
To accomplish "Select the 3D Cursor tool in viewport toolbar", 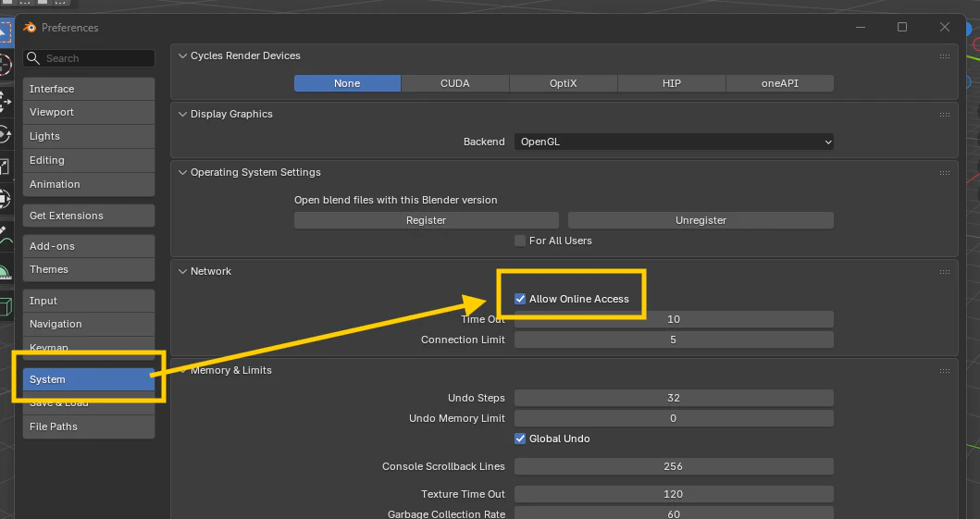I will 5,65.
